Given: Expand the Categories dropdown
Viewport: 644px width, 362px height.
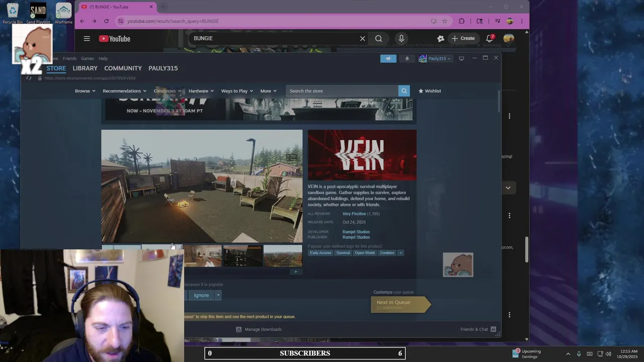Looking at the screenshot, I should (x=168, y=91).
